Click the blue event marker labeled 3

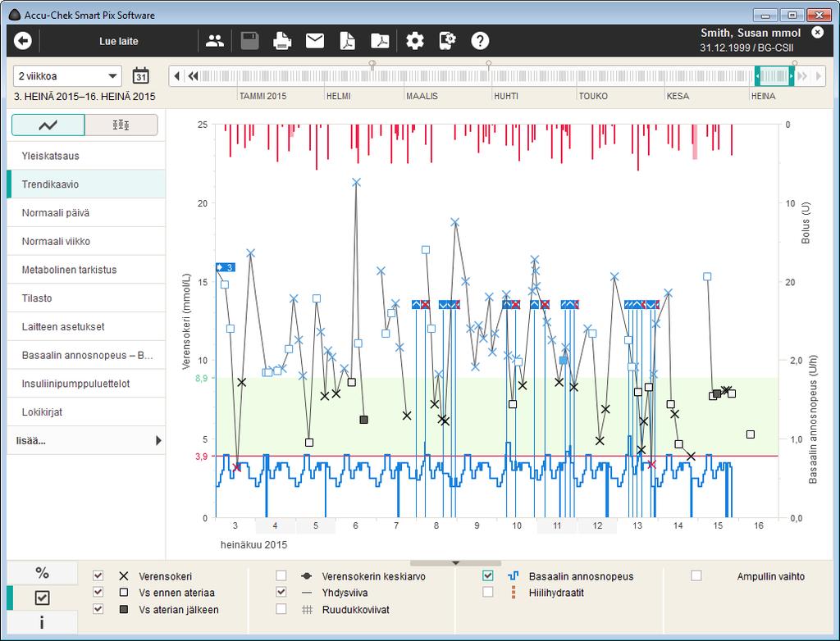pos(226,267)
